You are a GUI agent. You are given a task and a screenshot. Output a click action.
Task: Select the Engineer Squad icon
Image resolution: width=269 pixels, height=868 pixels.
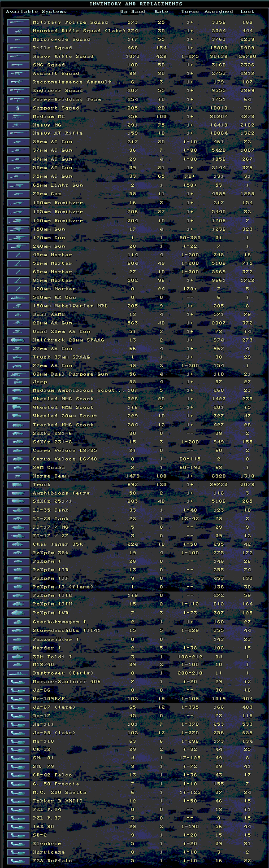point(18,90)
